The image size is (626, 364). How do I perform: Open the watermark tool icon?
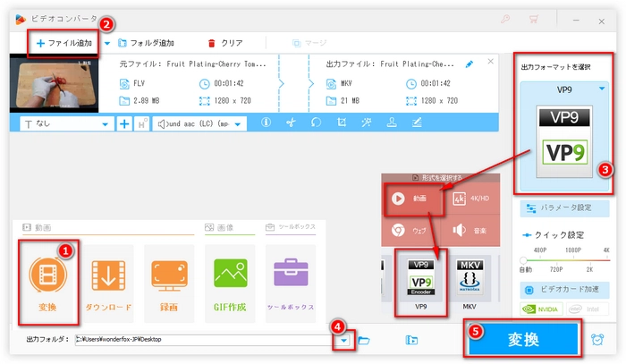(391, 123)
